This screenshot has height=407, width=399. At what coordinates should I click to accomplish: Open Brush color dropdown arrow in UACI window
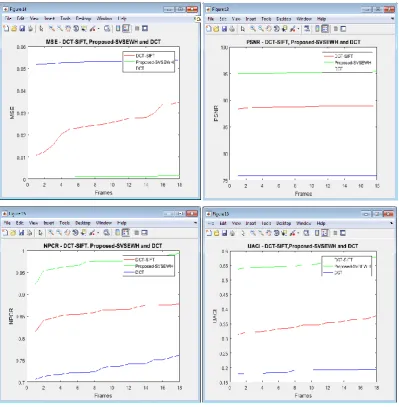[x=298, y=233]
